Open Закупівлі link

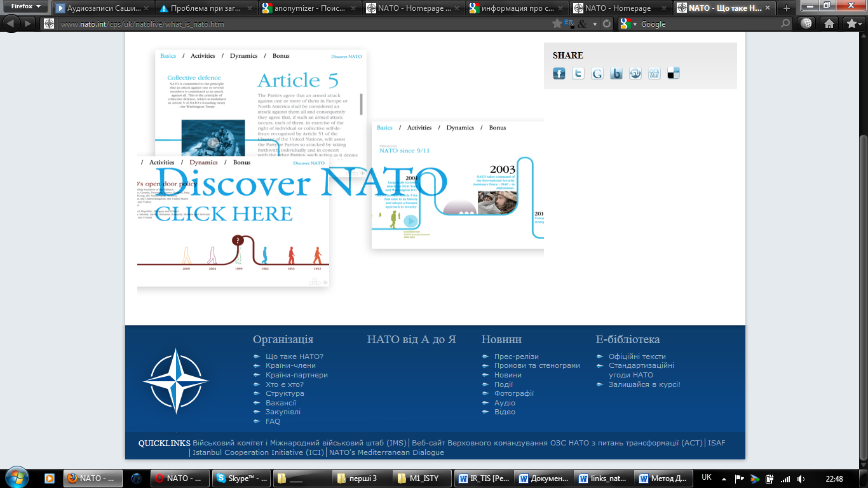[x=283, y=412]
